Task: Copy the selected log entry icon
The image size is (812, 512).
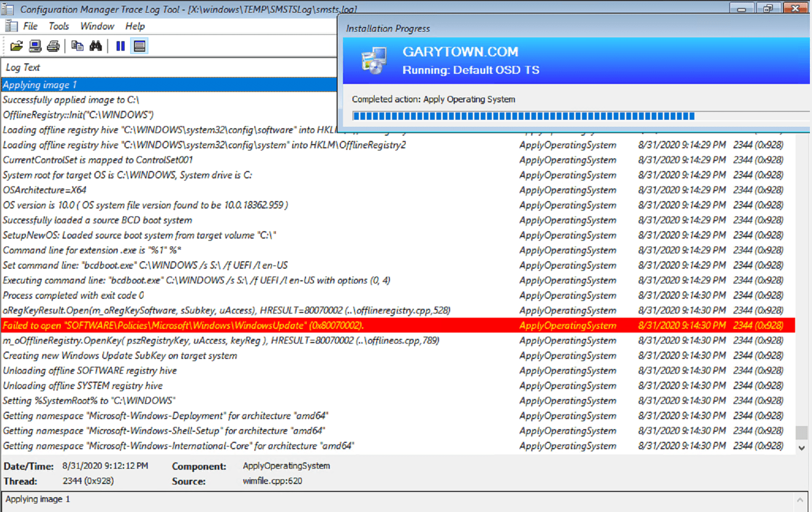Action: tap(77, 46)
